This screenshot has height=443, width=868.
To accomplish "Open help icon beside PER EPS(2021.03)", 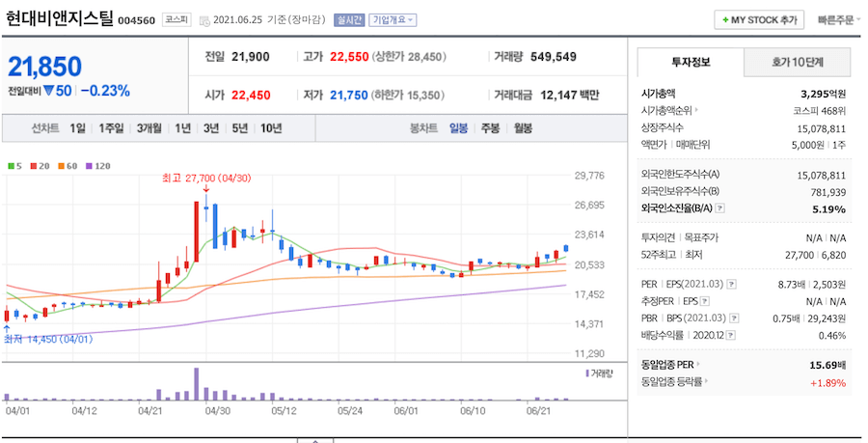I will [731, 285].
